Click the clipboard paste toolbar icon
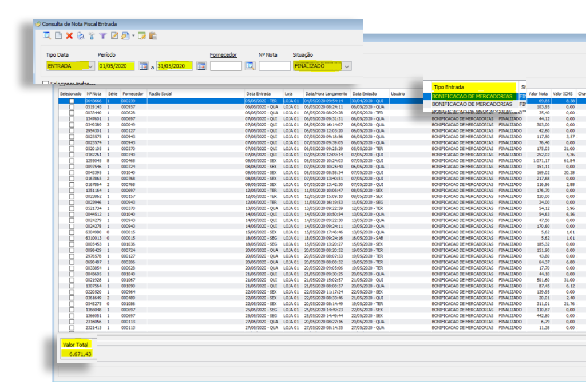 click(153, 36)
